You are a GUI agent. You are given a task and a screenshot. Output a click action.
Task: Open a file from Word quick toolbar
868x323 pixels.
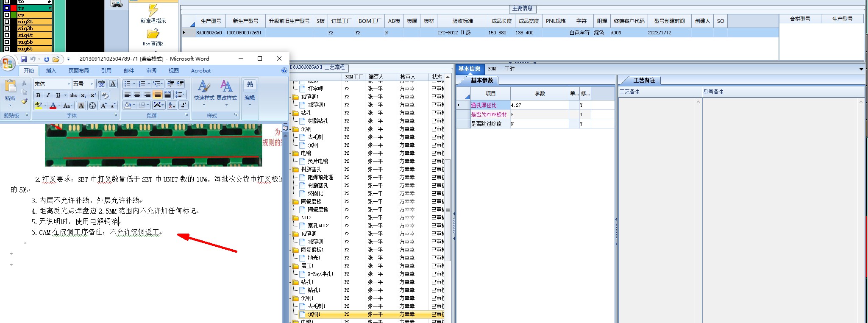click(x=56, y=59)
